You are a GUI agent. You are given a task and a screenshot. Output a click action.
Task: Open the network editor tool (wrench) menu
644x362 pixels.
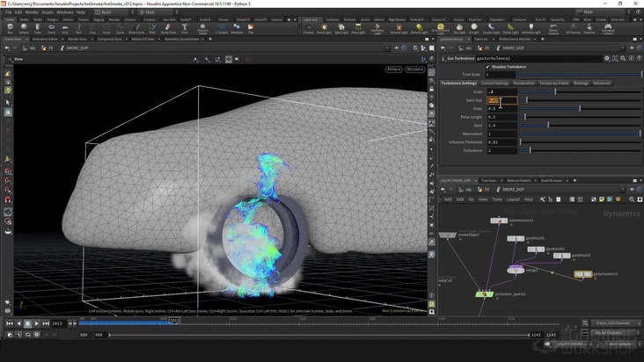click(x=542, y=199)
